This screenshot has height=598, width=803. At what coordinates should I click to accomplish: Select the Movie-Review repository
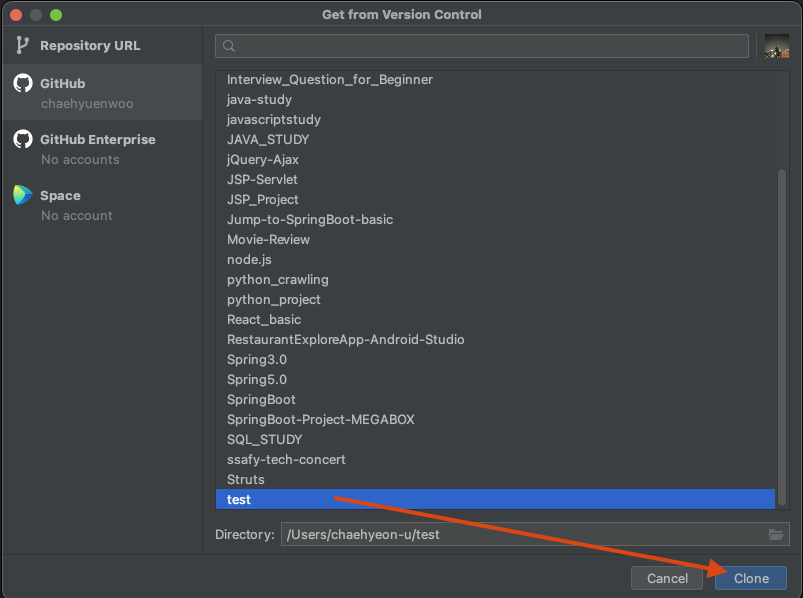[x=495, y=239]
